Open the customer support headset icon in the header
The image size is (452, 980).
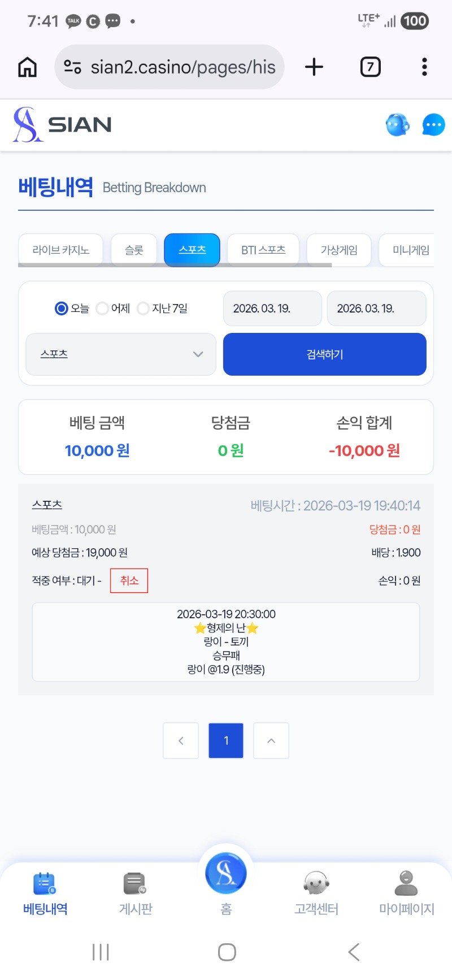point(397,125)
